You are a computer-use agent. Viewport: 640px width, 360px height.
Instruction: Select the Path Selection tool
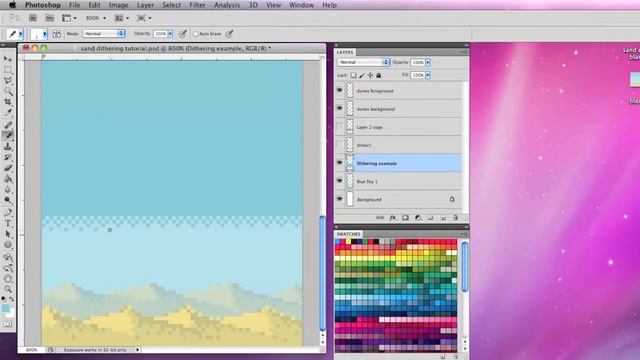click(x=8, y=234)
